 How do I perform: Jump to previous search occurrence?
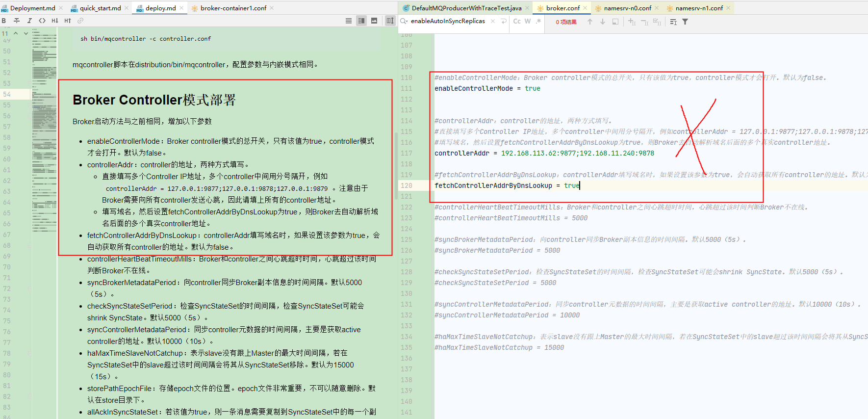click(590, 22)
